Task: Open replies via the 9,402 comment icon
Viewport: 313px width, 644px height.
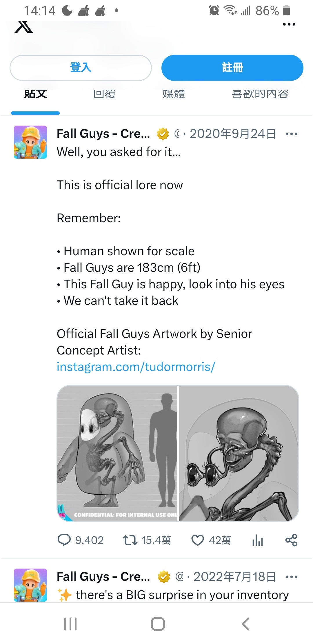Action: pos(64,540)
